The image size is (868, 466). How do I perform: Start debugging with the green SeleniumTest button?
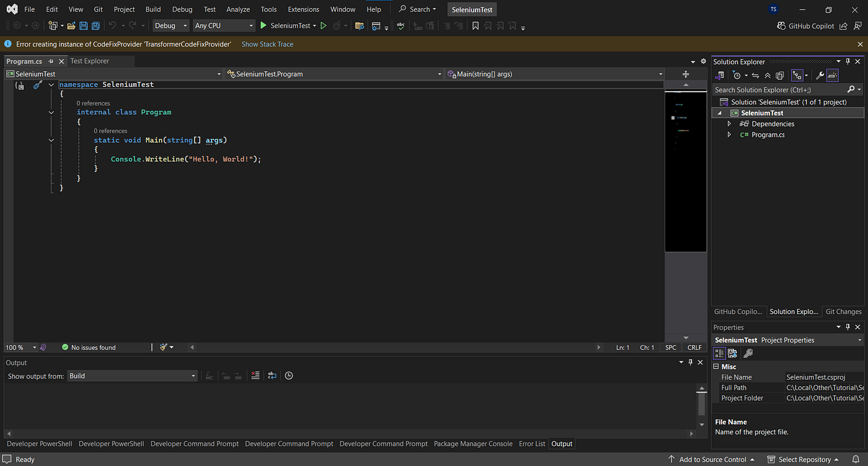[x=285, y=25]
